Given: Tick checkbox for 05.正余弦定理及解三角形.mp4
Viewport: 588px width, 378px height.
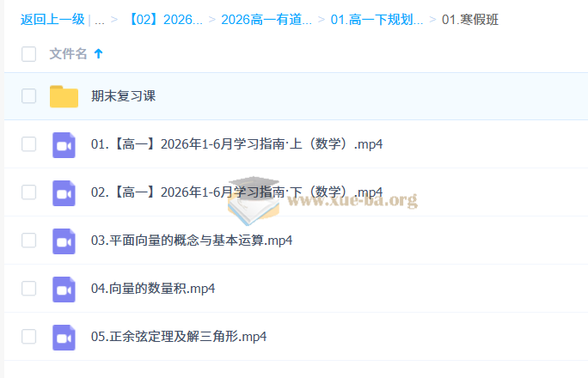Looking at the screenshot, I should coord(28,337).
